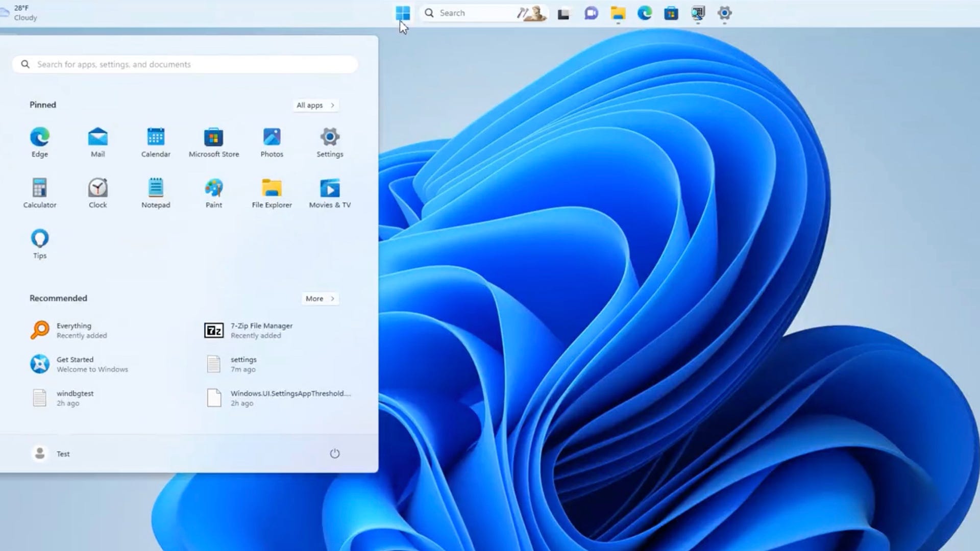
Task: Click Power button to shut down
Action: pyautogui.click(x=334, y=454)
